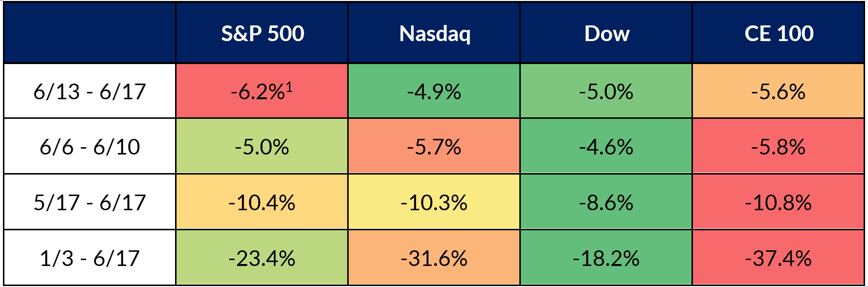Click the Dow column header
The height and width of the screenshot is (287, 868).
pos(606,33)
